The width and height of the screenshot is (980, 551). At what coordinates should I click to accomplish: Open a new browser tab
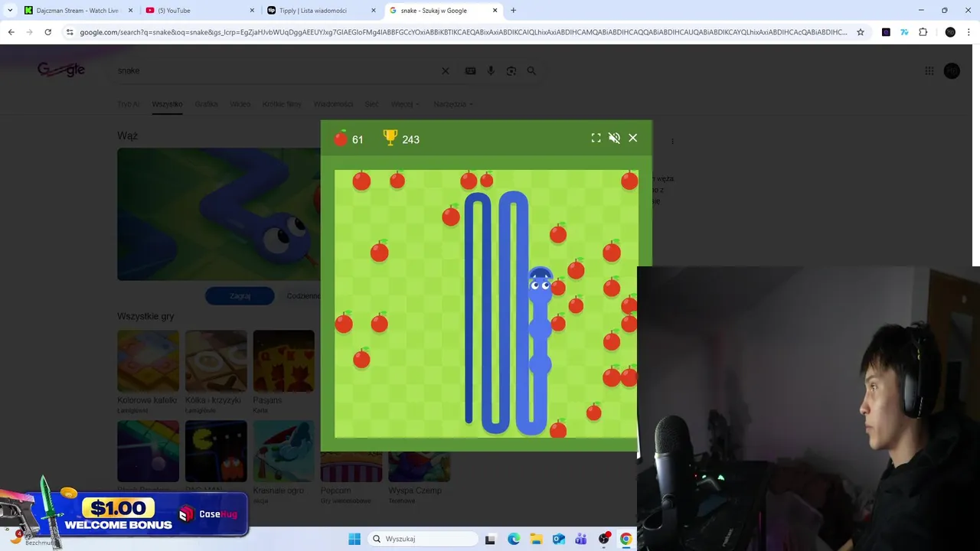513,10
